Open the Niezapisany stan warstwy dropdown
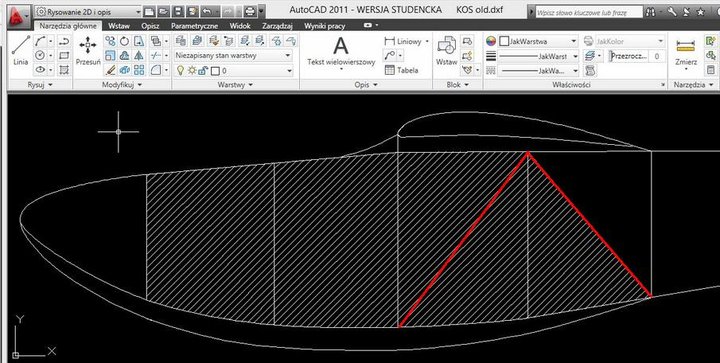The image size is (720, 363). 233,56
